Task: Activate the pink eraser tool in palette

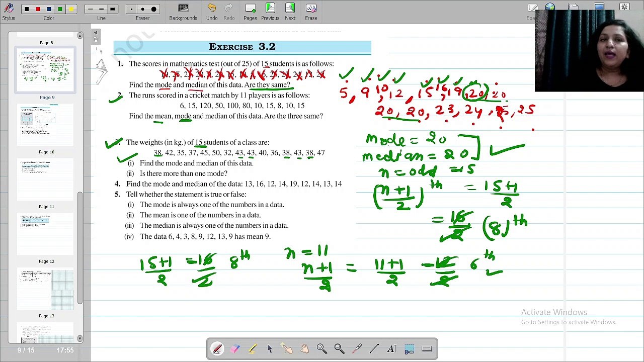Action: (235, 349)
